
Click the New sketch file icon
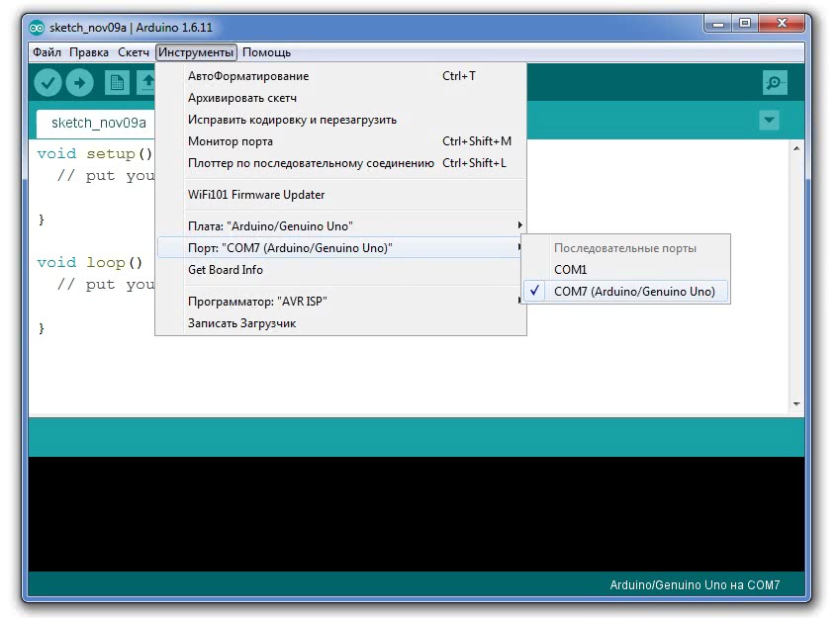click(x=117, y=83)
